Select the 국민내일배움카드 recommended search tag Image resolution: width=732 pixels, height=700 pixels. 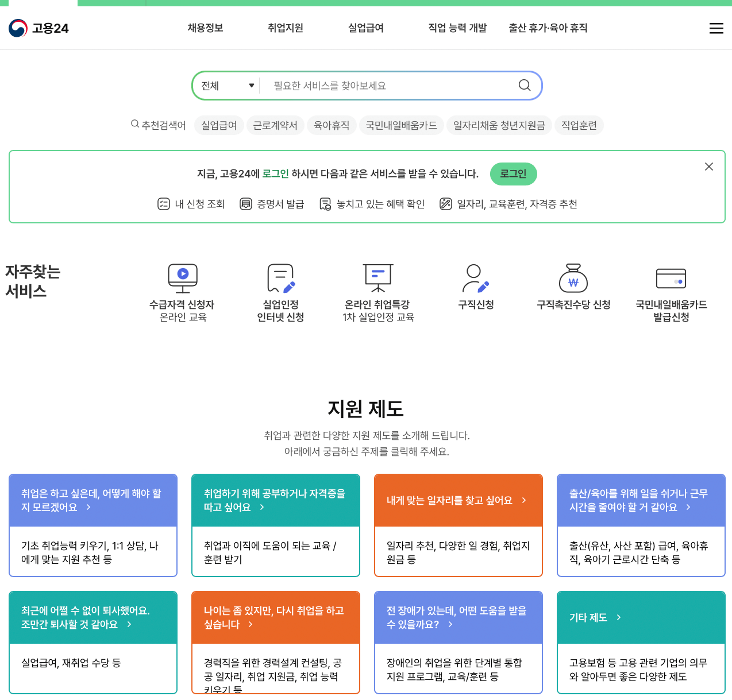(x=401, y=125)
